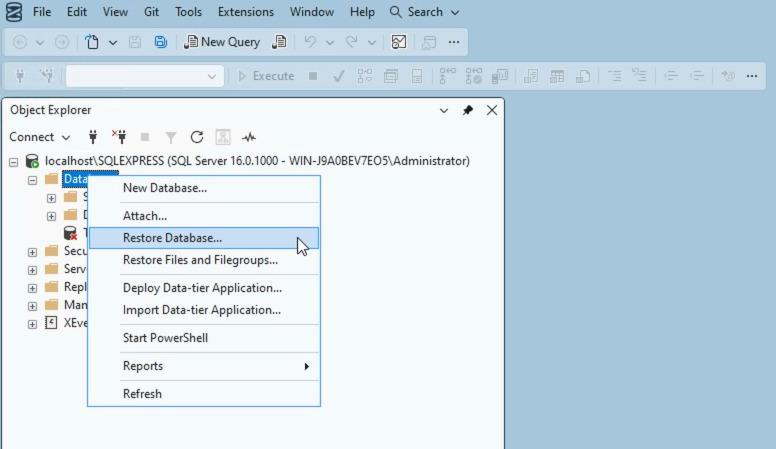
Task: Click the Navigate Backward arrow icon
Action: click(20, 42)
